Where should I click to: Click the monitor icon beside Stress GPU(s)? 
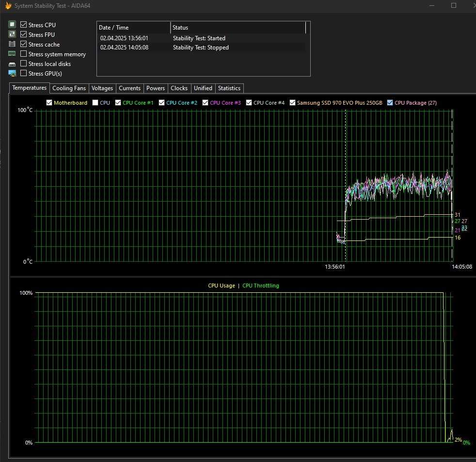coord(12,73)
